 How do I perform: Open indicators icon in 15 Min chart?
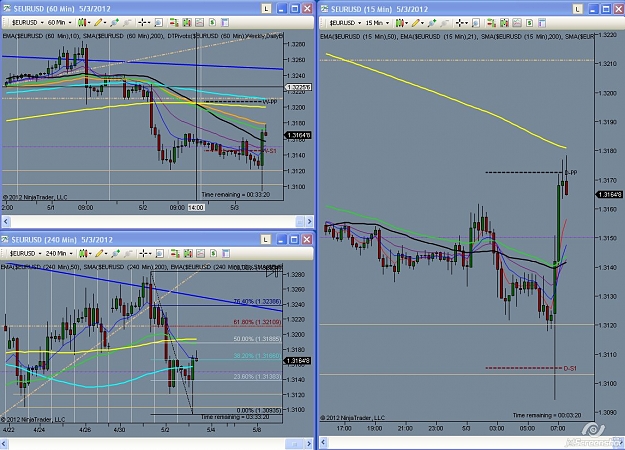pyautogui.click(x=517, y=23)
